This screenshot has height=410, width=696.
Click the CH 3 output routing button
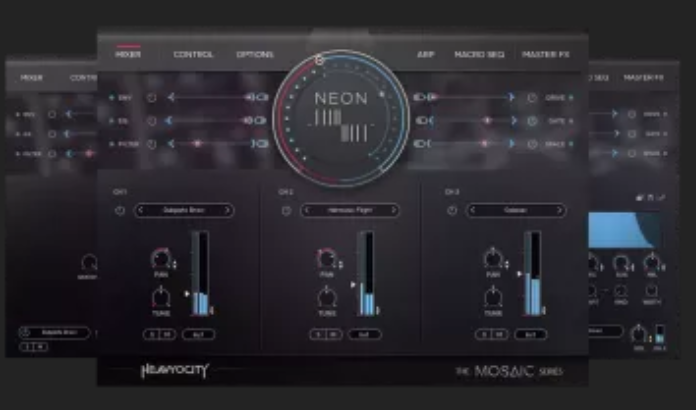pos(530,335)
